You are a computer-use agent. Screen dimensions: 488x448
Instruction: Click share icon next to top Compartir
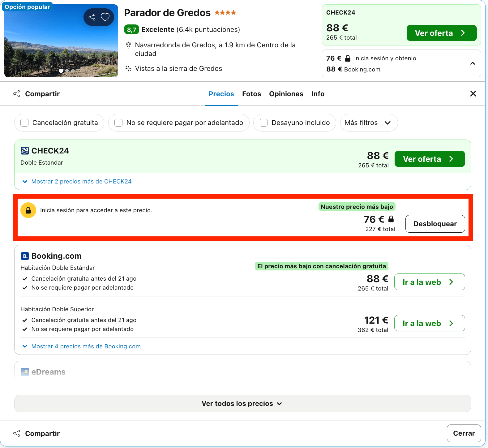point(17,94)
